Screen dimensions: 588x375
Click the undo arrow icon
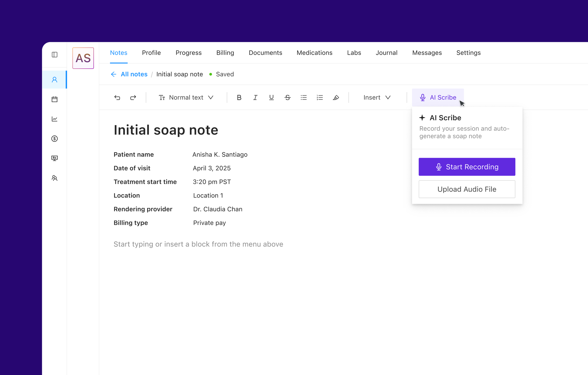coord(117,98)
